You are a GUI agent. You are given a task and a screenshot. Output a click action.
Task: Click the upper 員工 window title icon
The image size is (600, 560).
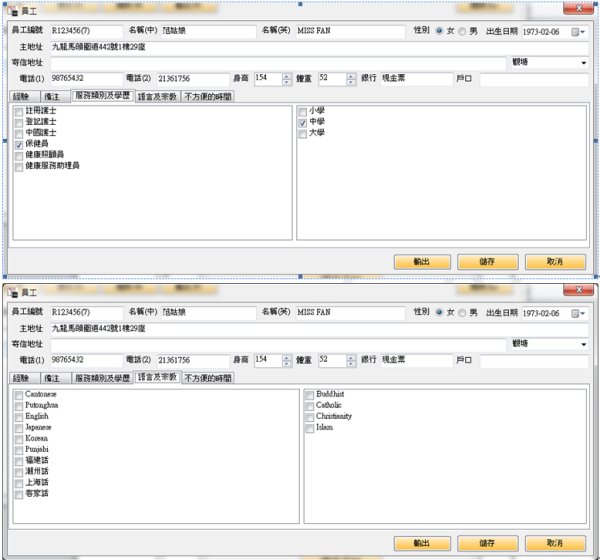tap(13, 11)
